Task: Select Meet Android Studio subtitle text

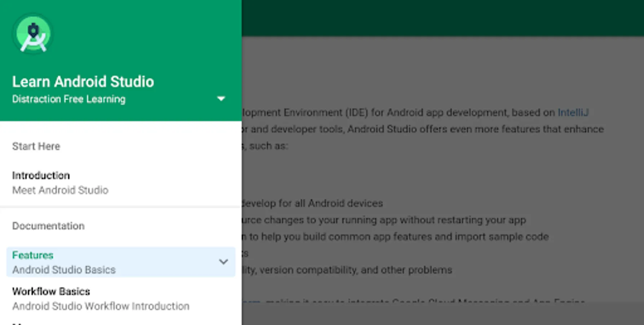Action: [60, 190]
